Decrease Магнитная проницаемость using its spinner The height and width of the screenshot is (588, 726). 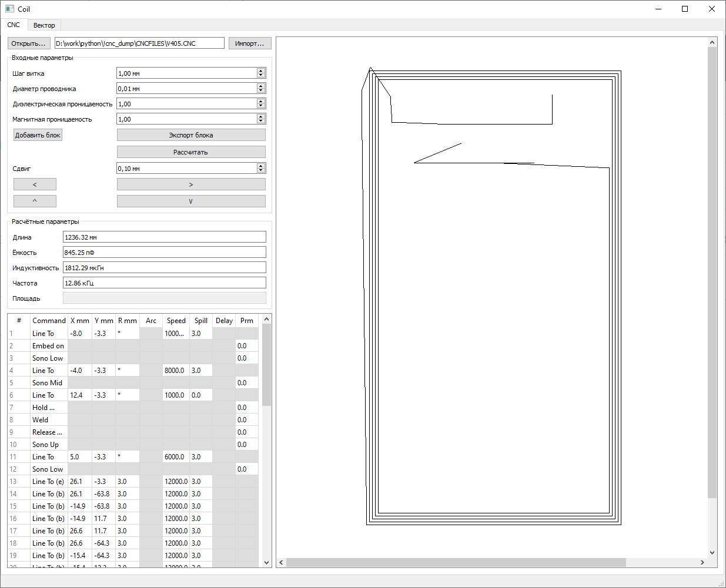260,121
